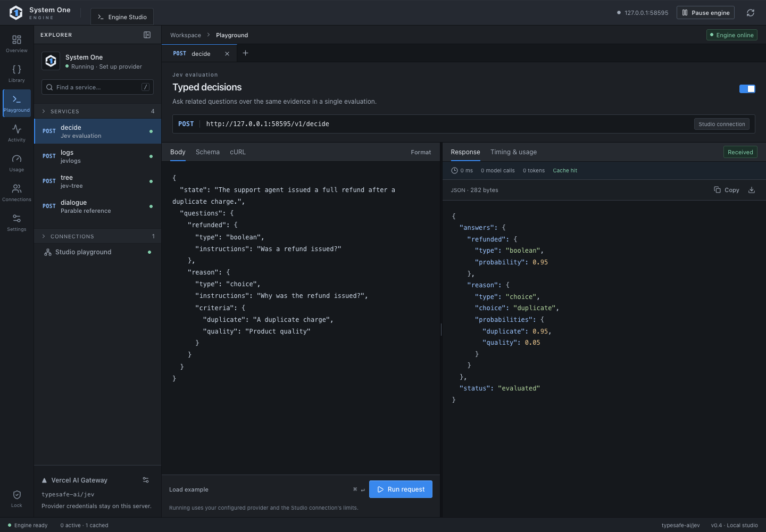Click the 0 tokens indicator
Viewport: 766px width, 532px height.
tap(534, 171)
